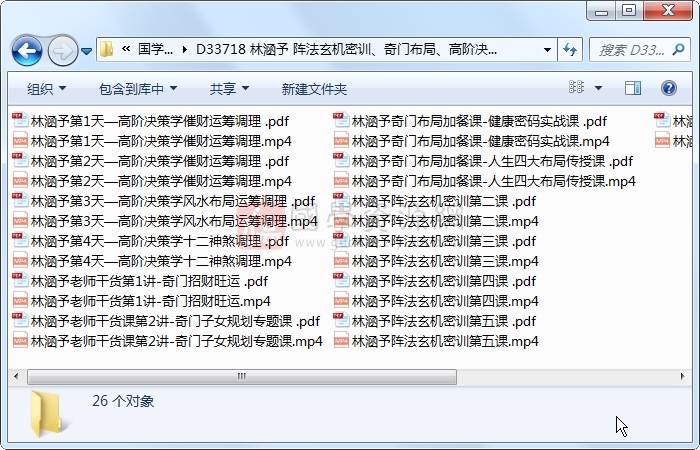Viewport: 700px width, 450px height.
Task: Change view with the view icon
Action: pyautogui.click(x=576, y=87)
